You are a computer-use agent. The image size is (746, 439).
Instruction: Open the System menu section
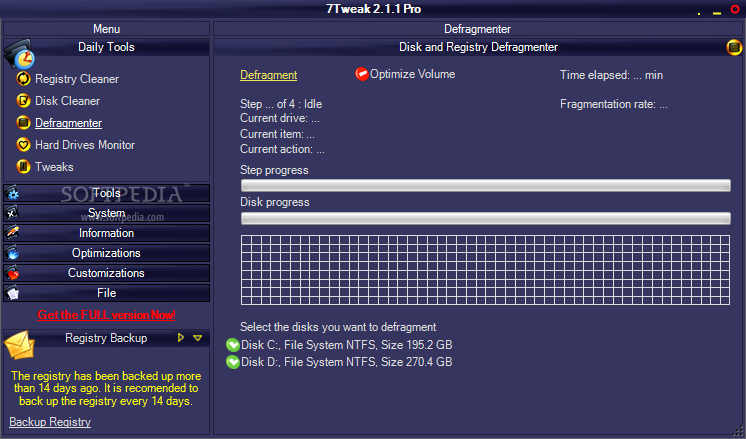(x=106, y=213)
